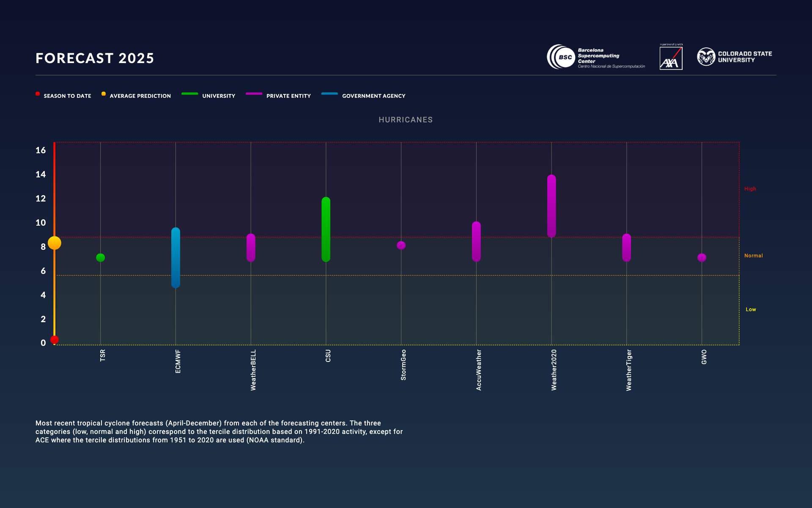Select the yellow Average Prediction circle on the chart
Image resolution: width=812 pixels, height=508 pixels.
tap(54, 243)
